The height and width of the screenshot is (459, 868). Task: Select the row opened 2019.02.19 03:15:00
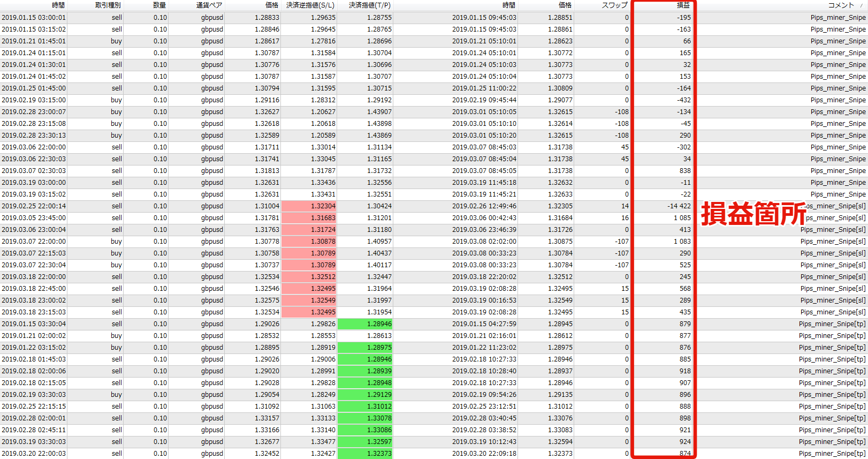point(34,100)
